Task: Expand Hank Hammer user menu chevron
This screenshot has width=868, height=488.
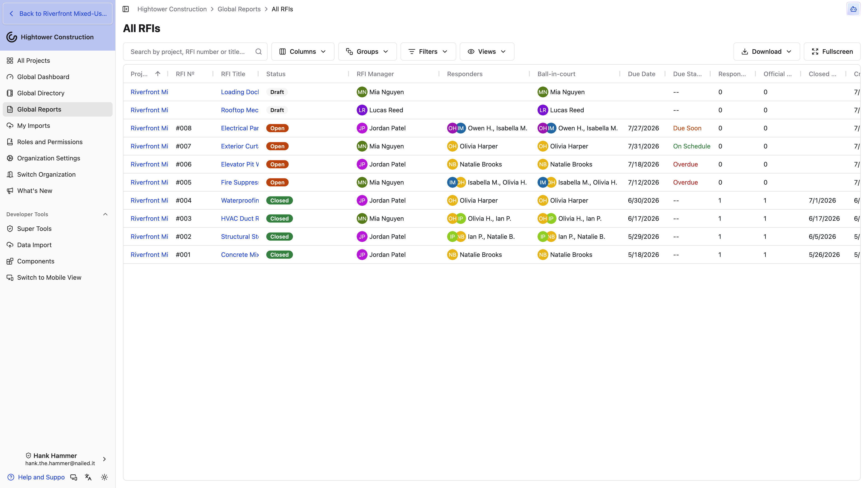Action: (x=104, y=459)
